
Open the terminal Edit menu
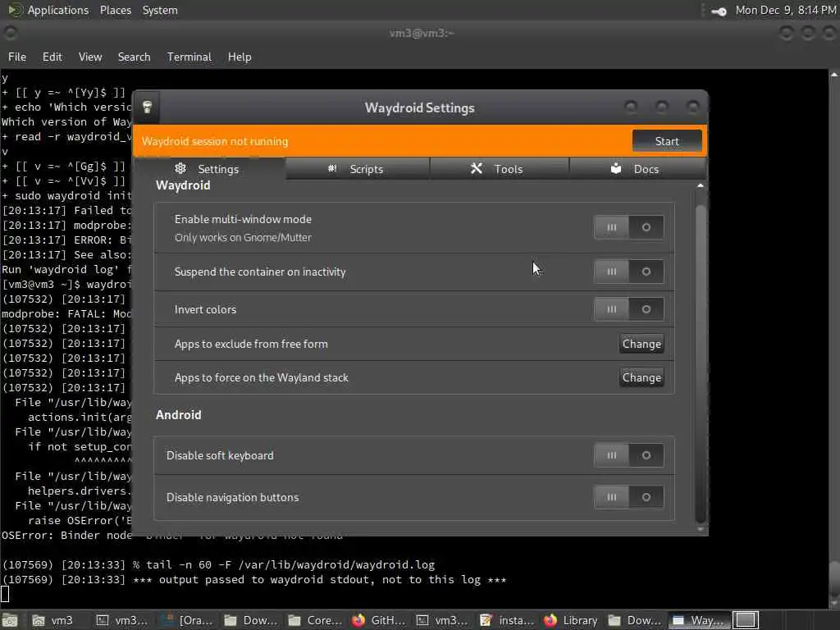click(x=52, y=57)
